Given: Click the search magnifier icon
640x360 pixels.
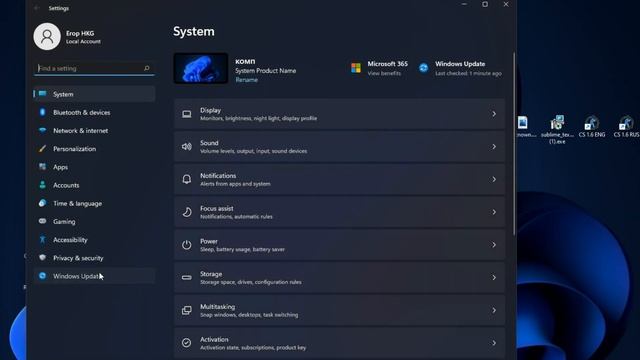Looking at the screenshot, I should tap(147, 68).
